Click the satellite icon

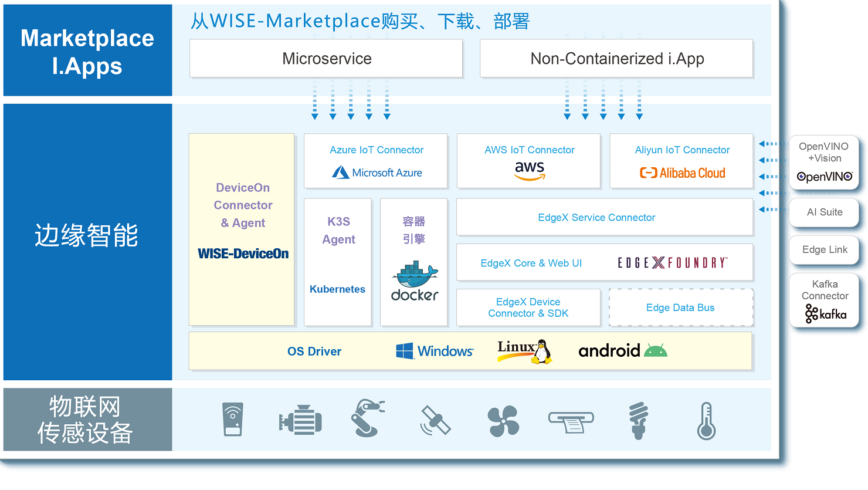coord(435,420)
